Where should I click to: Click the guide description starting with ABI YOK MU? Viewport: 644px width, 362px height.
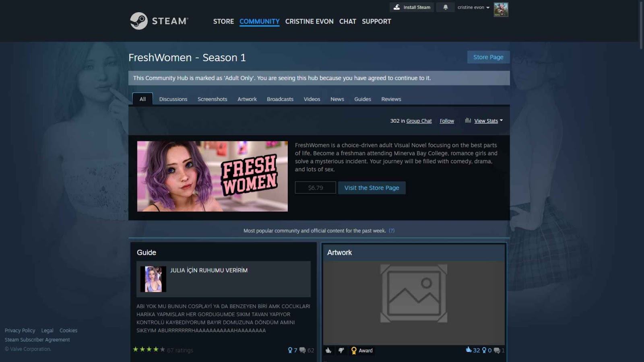pyautogui.click(x=223, y=318)
